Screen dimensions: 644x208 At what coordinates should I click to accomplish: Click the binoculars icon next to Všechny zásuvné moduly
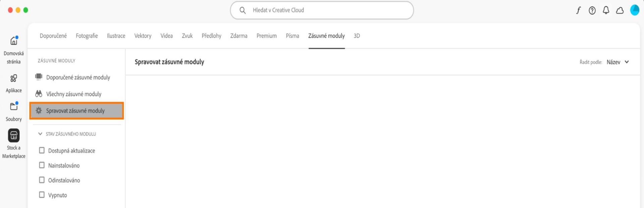pos(38,94)
